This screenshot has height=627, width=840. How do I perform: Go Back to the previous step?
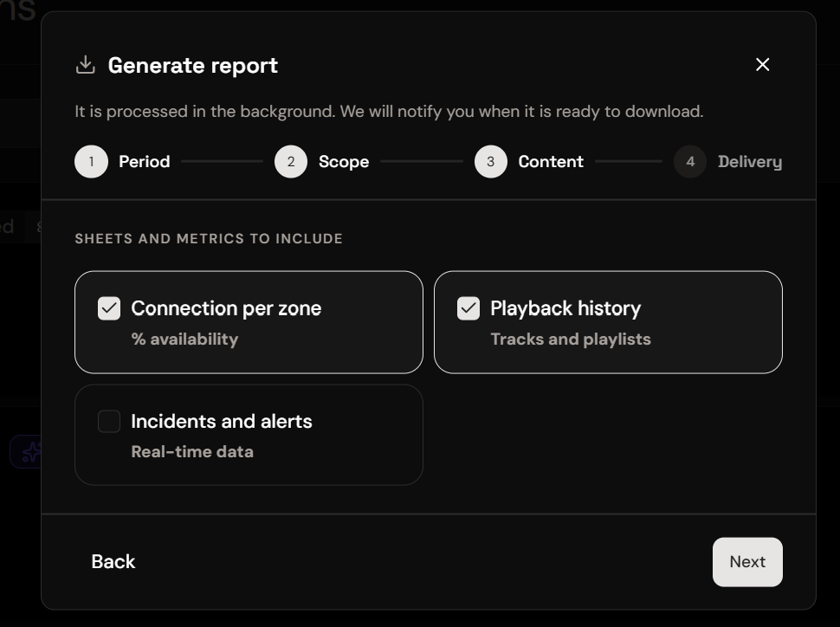pyautogui.click(x=113, y=562)
